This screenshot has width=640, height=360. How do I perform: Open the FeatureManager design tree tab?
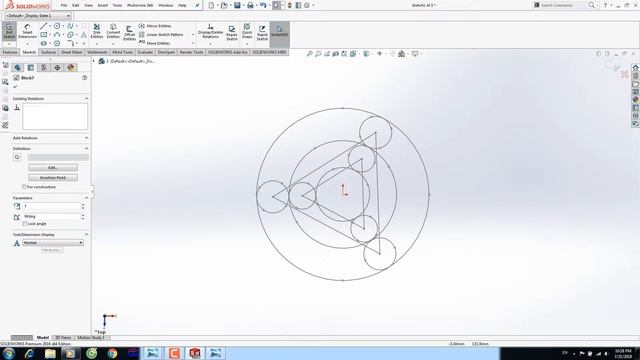tap(17, 68)
